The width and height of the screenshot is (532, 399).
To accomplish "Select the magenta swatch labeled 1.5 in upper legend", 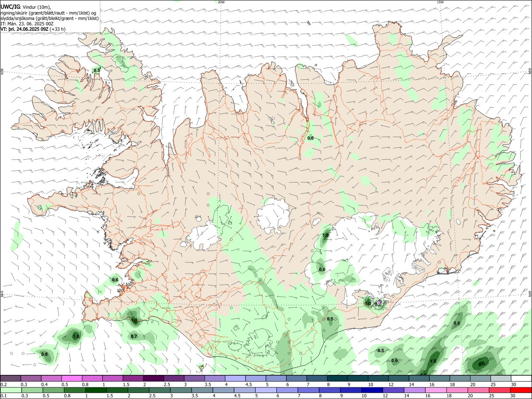I will 133,378.
